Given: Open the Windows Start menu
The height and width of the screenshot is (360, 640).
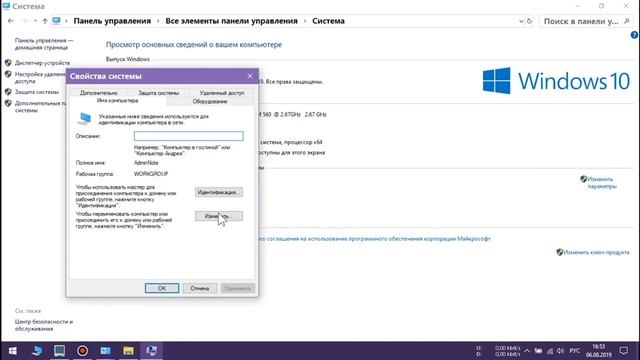Looking at the screenshot, I should click(13, 351).
